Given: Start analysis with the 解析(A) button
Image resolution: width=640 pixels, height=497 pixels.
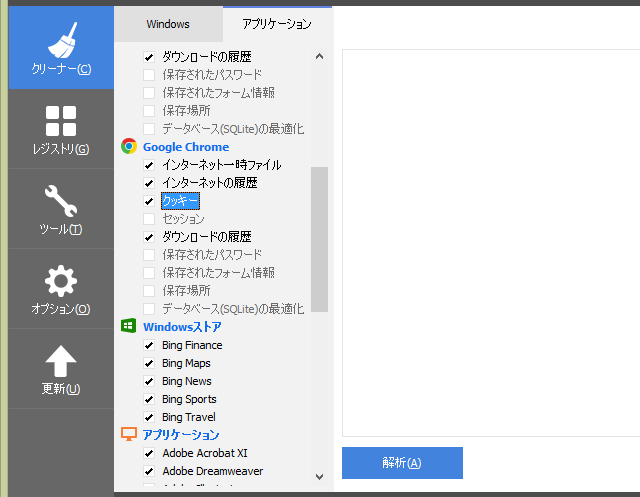Looking at the screenshot, I should tap(402, 463).
